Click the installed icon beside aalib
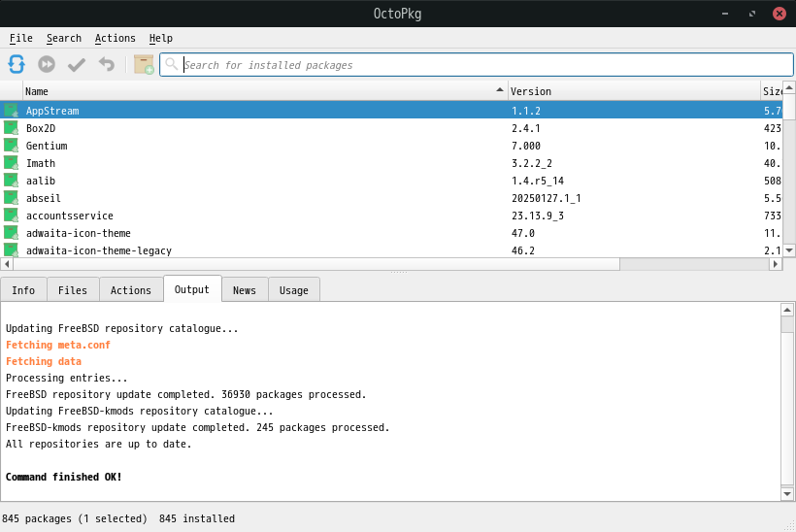Viewport: 796px width, 532px height. pyautogui.click(x=12, y=181)
